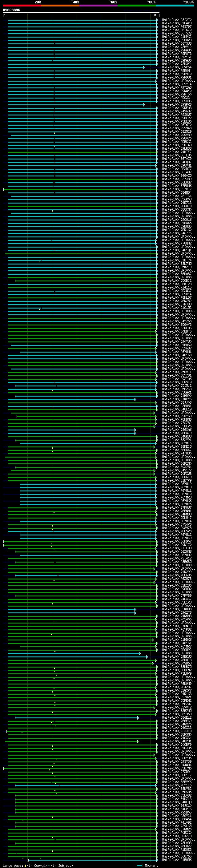Viewport: 197px width, 868px height.
Task: Select the UniRef100_P48160 label
Action: click(177, 355)
